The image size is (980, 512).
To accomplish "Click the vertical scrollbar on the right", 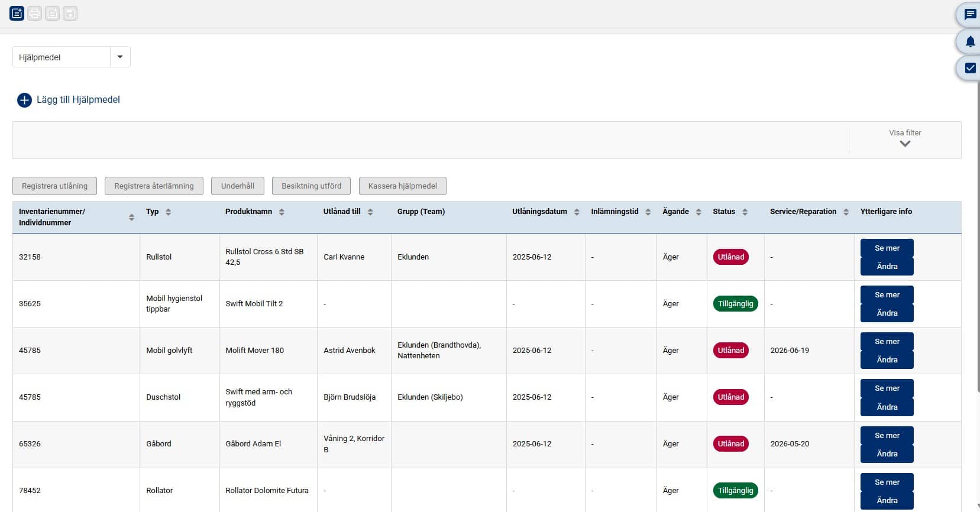I will (977, 236).
